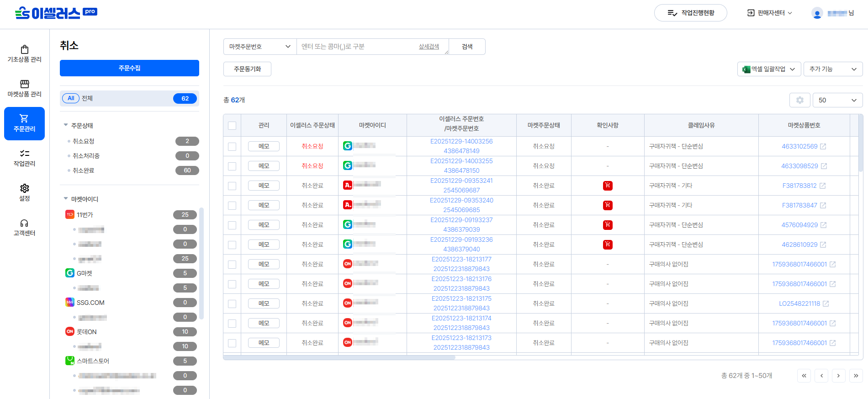868x399 pixels.
Task: Open 마켓상품 관리 from the sidebar
Action: coord(24,88)
